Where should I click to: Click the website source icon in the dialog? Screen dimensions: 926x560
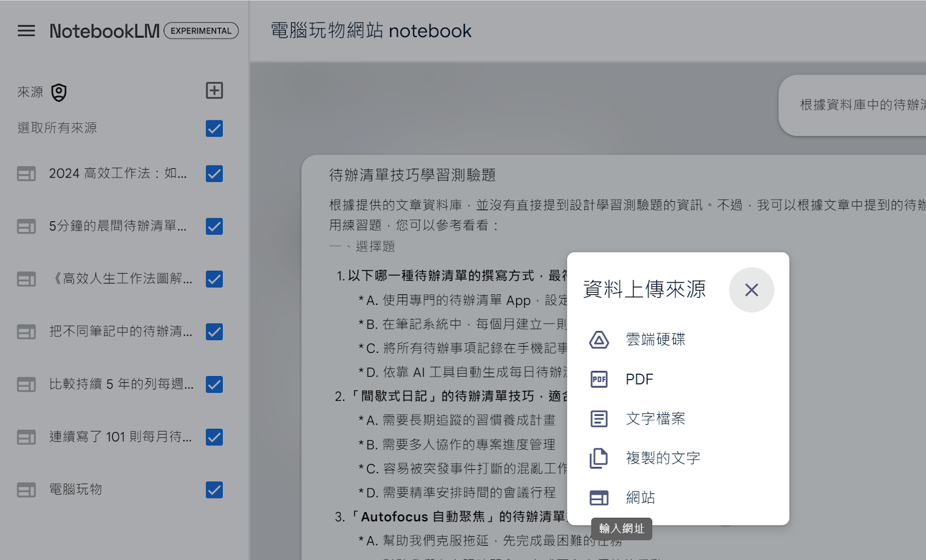(599, 498)
